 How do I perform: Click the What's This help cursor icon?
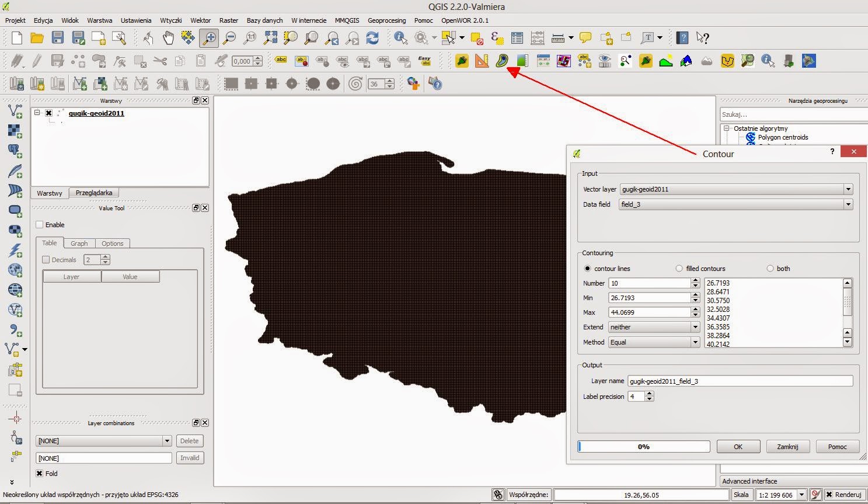tap(703, 38)
